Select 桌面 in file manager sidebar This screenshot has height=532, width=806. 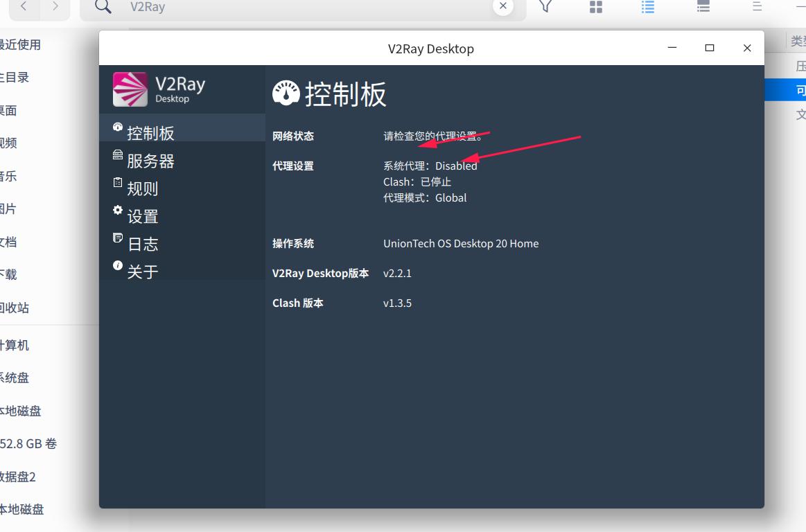tap(9, 111)
